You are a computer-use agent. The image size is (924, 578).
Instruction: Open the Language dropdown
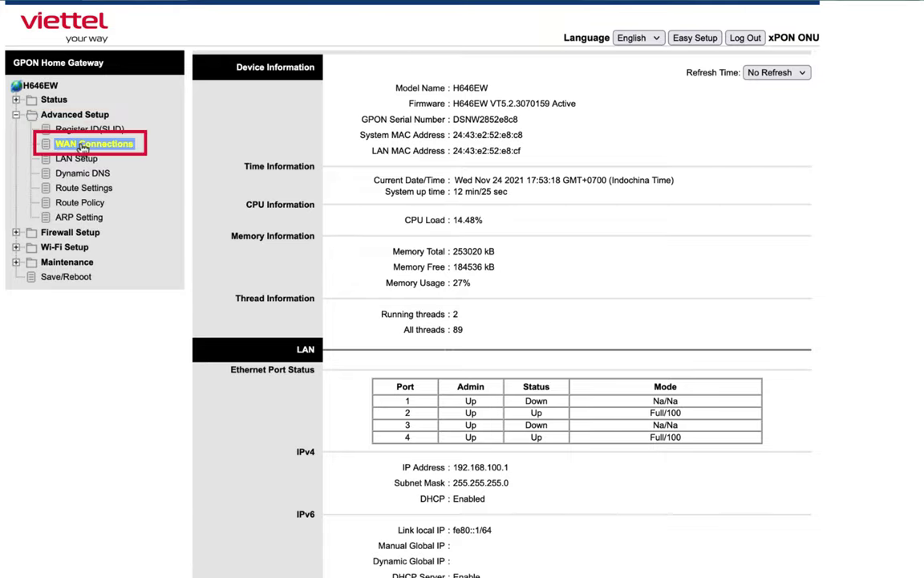pyautogui.click(x=638, y=38)
